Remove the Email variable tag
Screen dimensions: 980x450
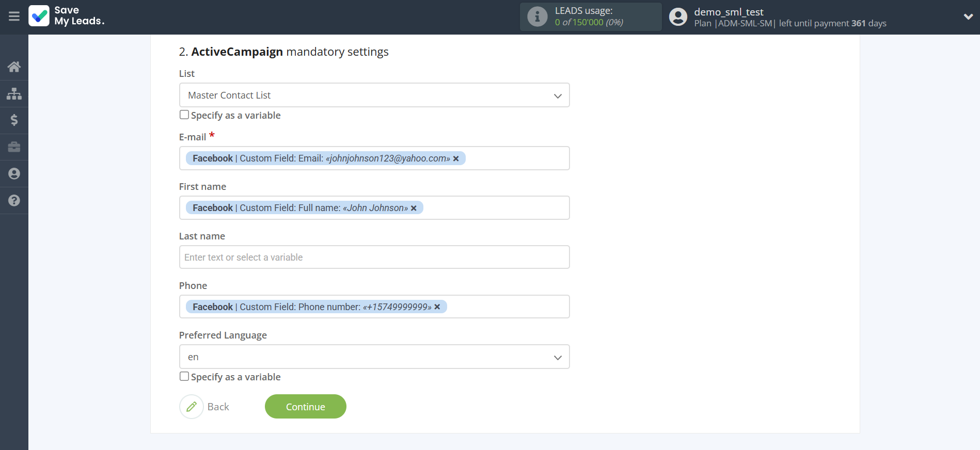coord(456,159)
